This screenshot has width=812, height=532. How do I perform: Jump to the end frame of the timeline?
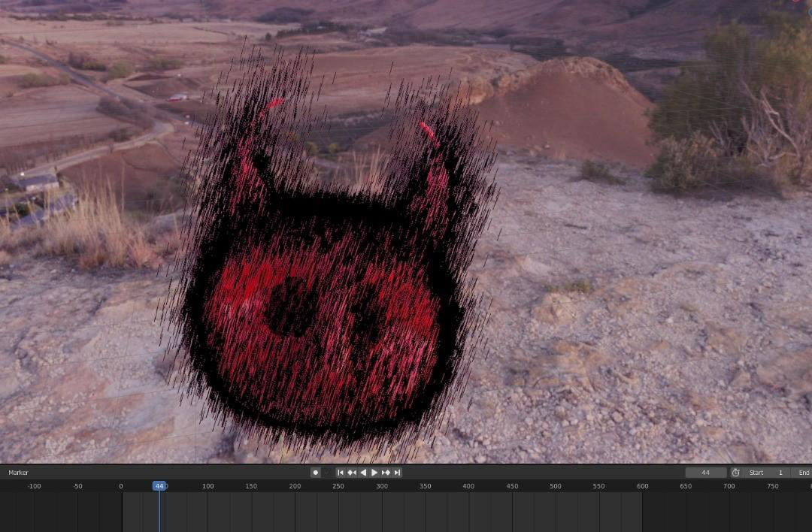pyautogui.click(x=397, y=473)
